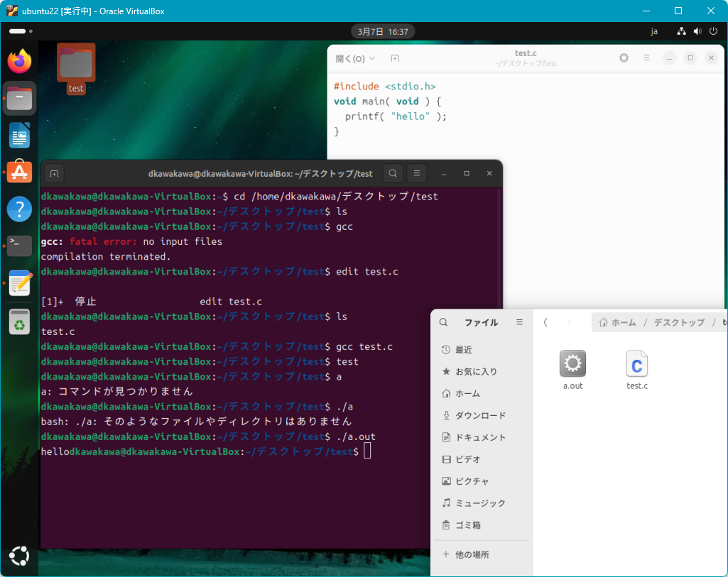
Task: Select the a.out file thumbnail
Action: pos(572,364)
